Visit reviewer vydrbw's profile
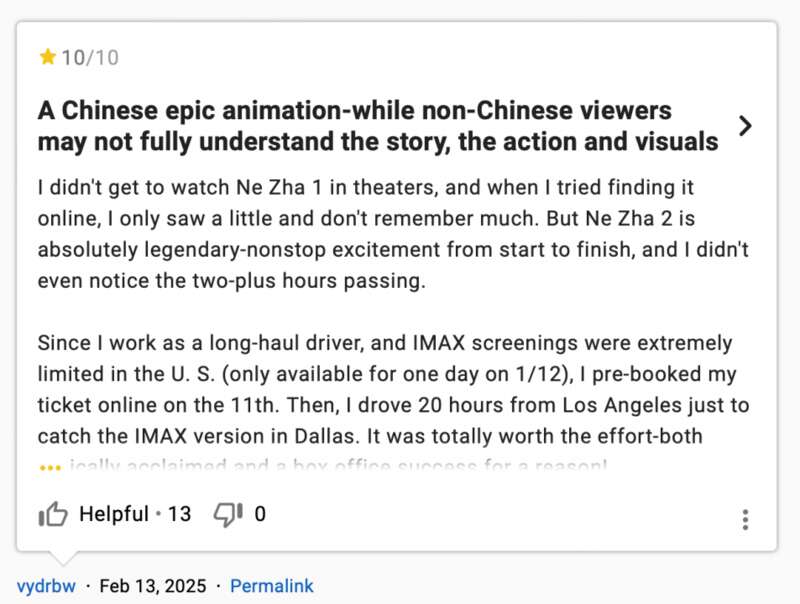 click(x=45, y=586)
